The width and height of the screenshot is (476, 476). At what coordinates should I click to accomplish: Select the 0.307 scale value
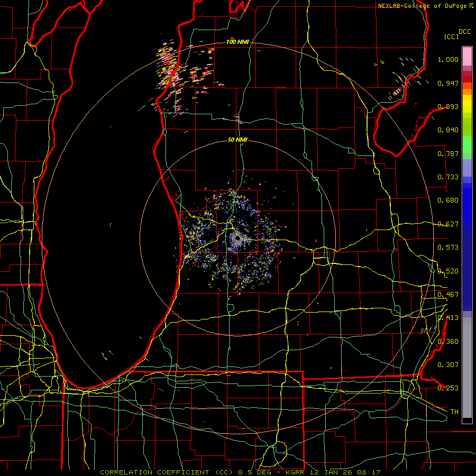pos(448,365)
